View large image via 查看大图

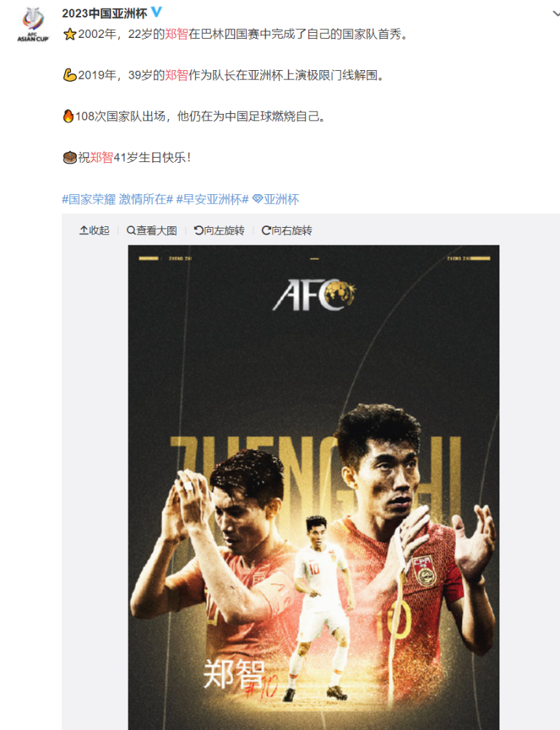(152, 231)
